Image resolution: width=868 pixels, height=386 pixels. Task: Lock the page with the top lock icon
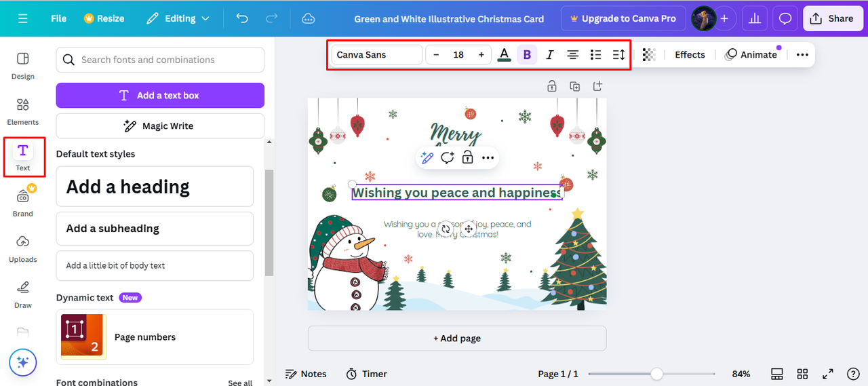[x=552, y=86]
